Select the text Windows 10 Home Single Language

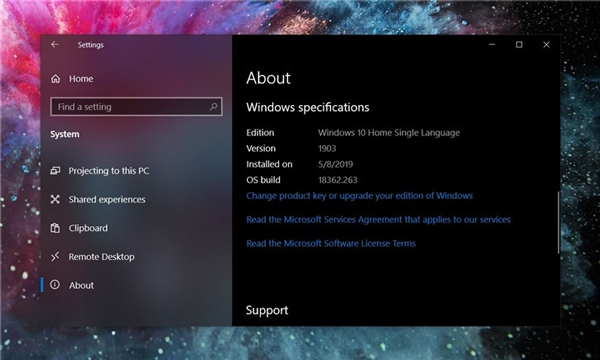[x=389, y=133]
